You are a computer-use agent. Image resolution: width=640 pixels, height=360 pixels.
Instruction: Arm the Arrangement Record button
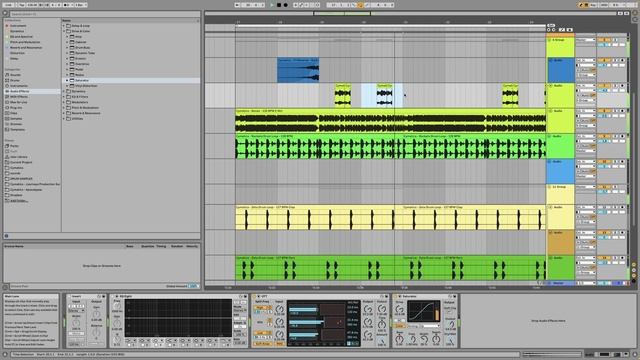tap(285, 5)
